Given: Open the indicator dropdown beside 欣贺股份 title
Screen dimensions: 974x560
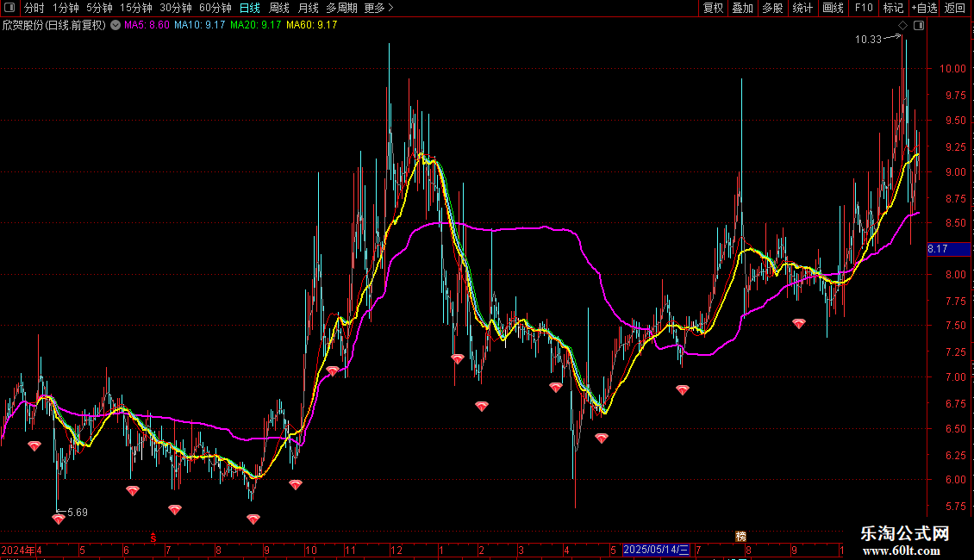Looking at the screenshot, I should (x=115, y=25).
